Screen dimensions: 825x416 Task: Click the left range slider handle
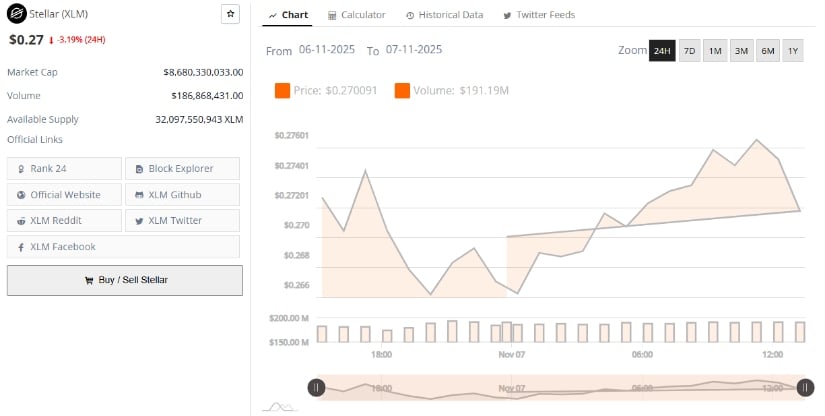coord(316,388)
